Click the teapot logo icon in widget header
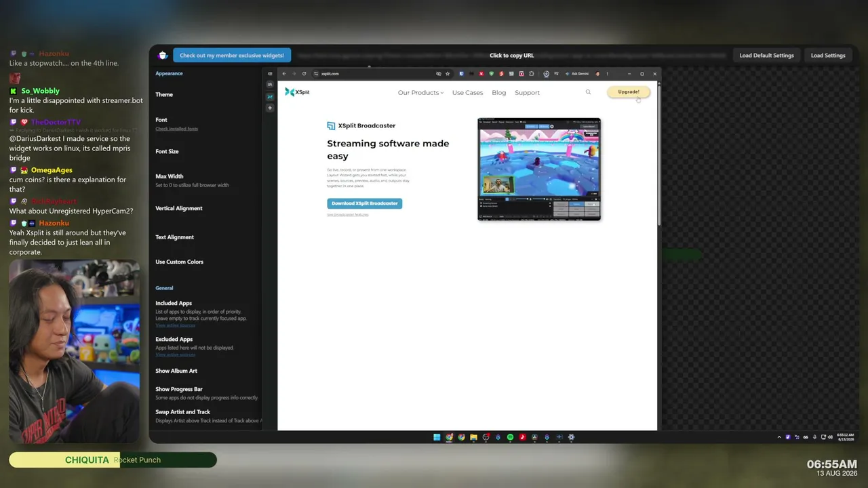 [x=163, y=56]
